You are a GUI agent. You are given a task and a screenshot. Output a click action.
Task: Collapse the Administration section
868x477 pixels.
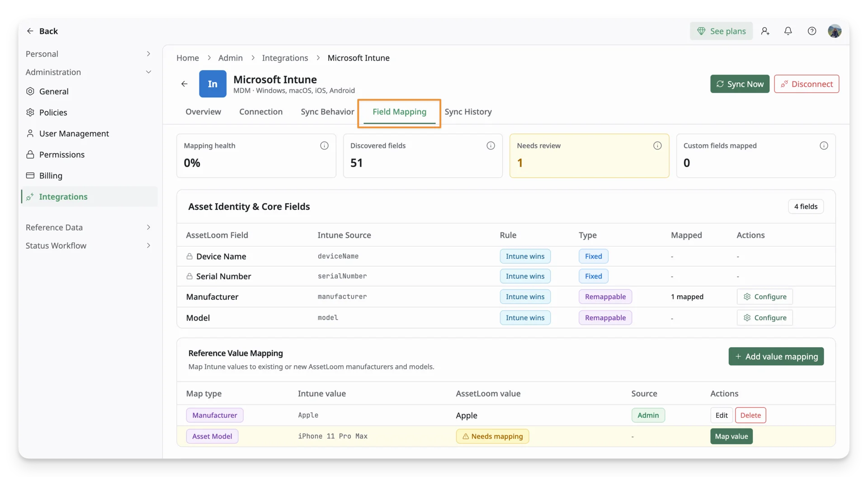point(89,72)
